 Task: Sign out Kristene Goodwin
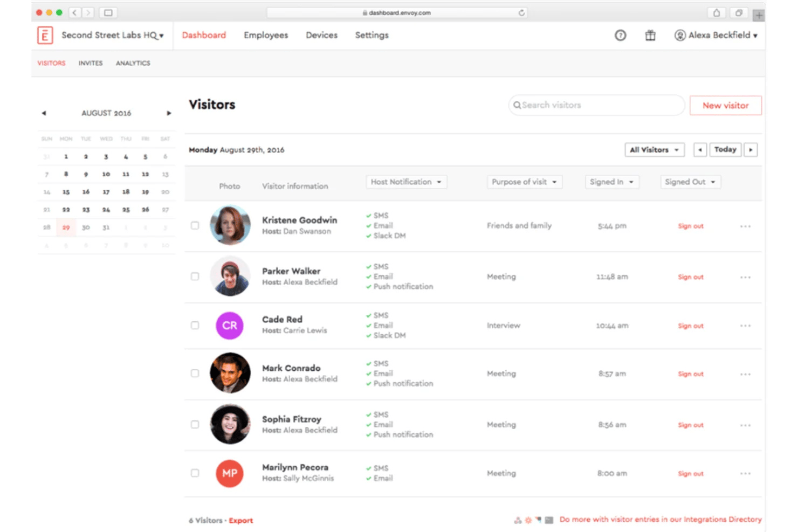(x=691, y=226)
